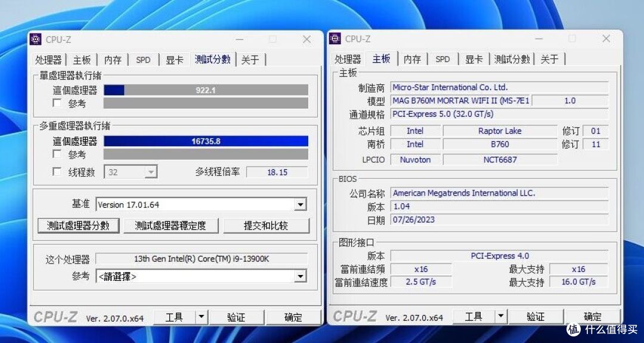Click 多线程倍率 value field 18.15
The height and width of the screenshot is (343, 644).
[277, 172]
